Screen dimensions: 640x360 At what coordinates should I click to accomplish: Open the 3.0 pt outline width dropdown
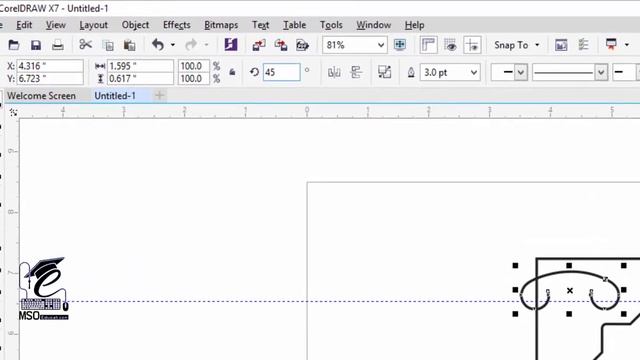pyautogui.click(x=473, y=73)
